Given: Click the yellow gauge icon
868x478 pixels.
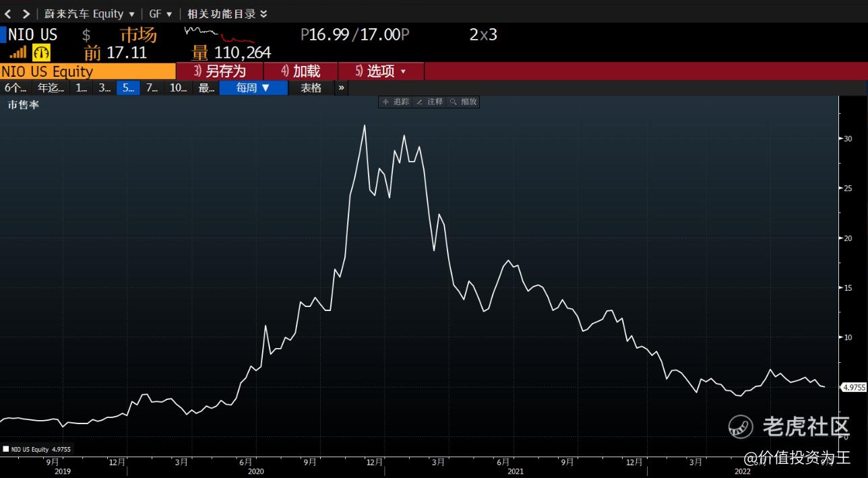Looking at the screenshot, I should tap(41, 53).
